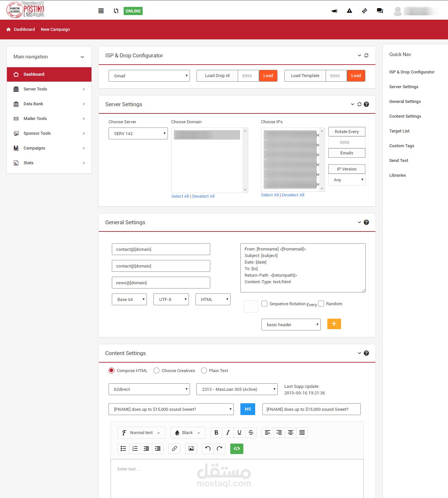This screenshot has height=498, width=448.
Task: Toggle underline formatting in editor
Action: (x=239, y=432)
